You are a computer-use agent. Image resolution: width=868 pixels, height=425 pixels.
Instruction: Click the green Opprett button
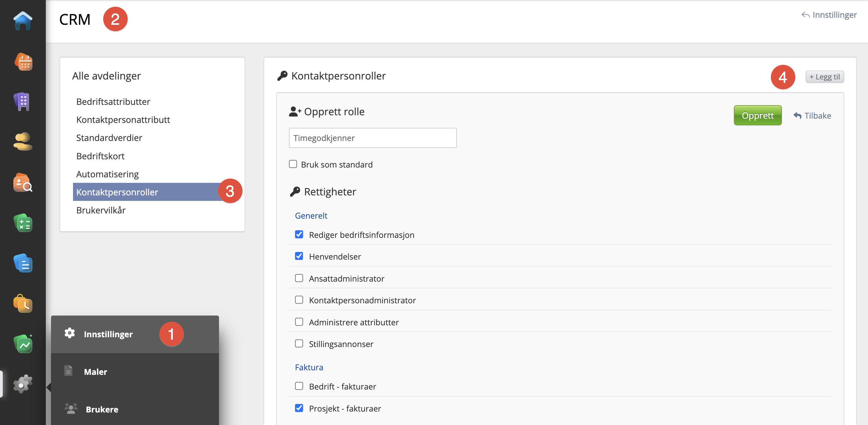757,115
